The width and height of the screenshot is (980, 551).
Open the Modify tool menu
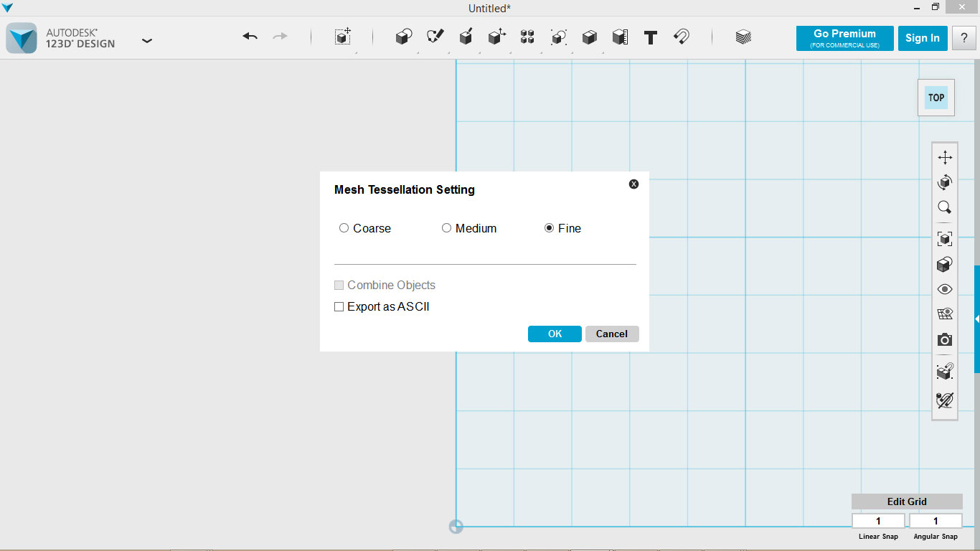(x=497, y=37)
